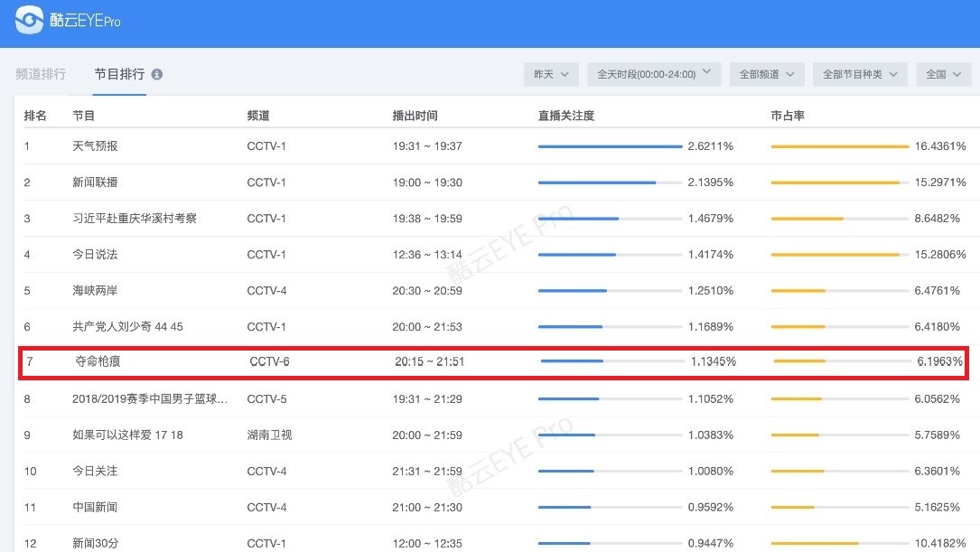Click 共产党人刘少奇 44 45 program

[127, 327]
